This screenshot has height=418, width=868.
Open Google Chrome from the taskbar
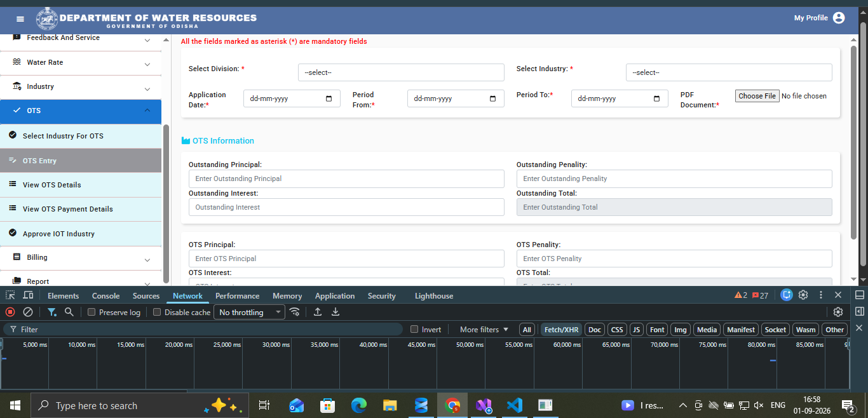(x=452, y=405)
